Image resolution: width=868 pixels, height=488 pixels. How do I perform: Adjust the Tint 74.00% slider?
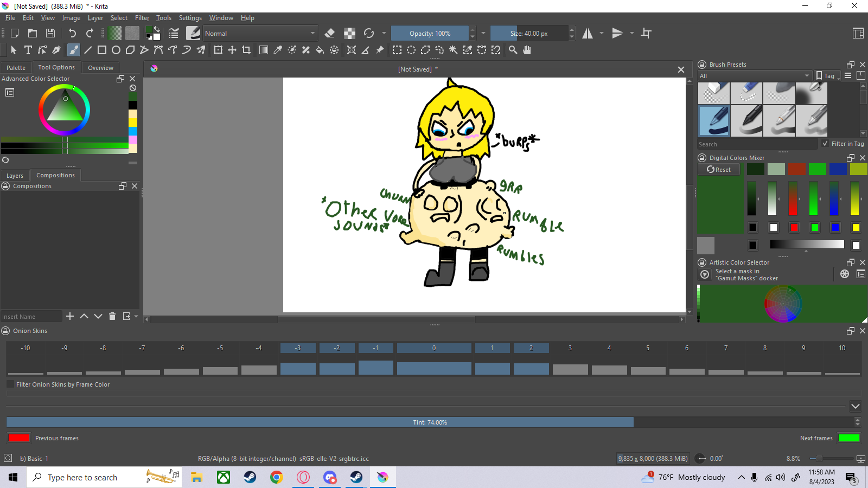(430, 422)
